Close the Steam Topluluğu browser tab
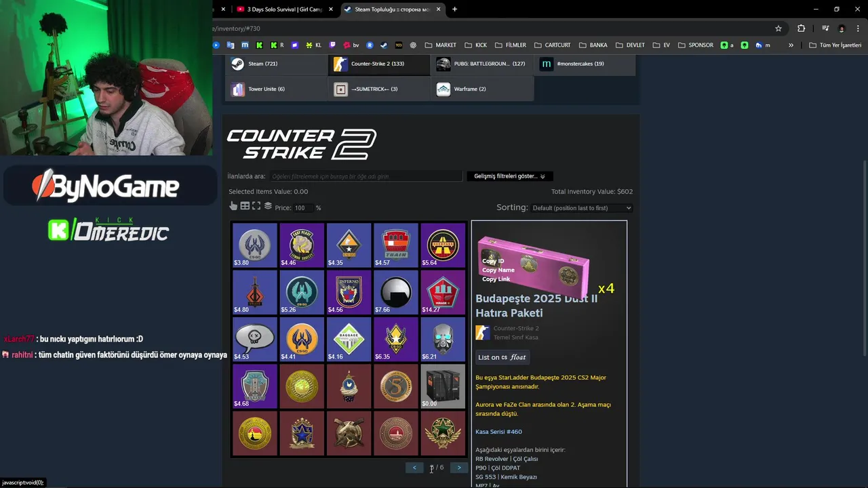 [439, 9]
